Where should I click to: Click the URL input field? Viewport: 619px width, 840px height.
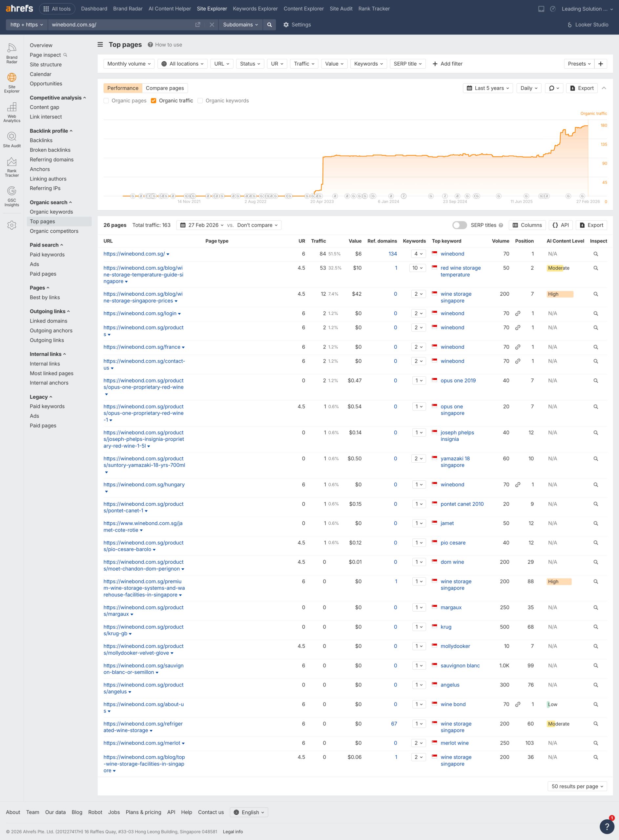coord(121,25)
